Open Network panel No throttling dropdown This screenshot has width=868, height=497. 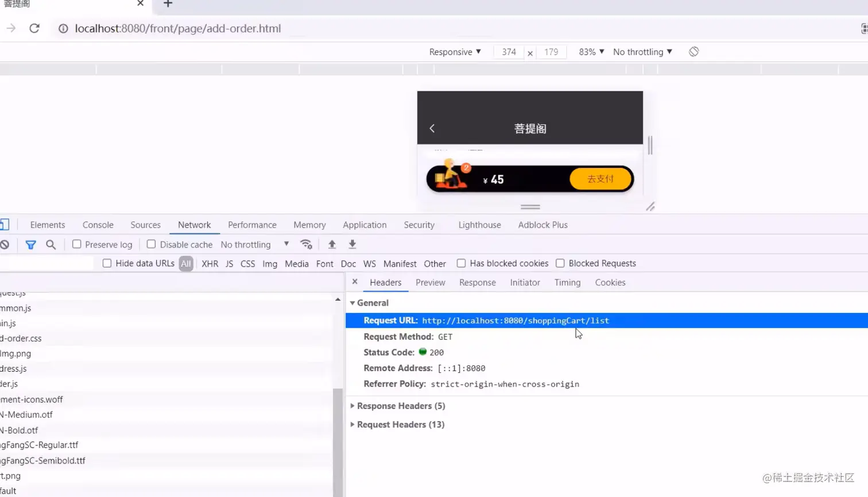255,245
